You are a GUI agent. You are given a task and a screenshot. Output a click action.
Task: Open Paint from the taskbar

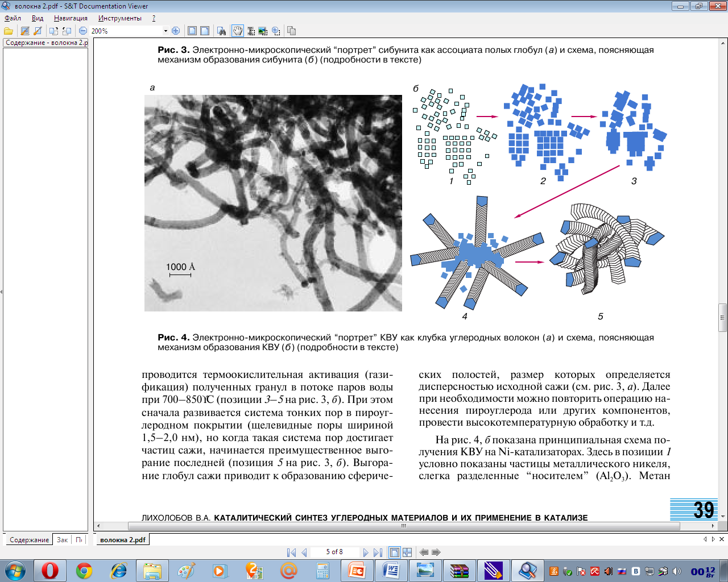point(186,570)
